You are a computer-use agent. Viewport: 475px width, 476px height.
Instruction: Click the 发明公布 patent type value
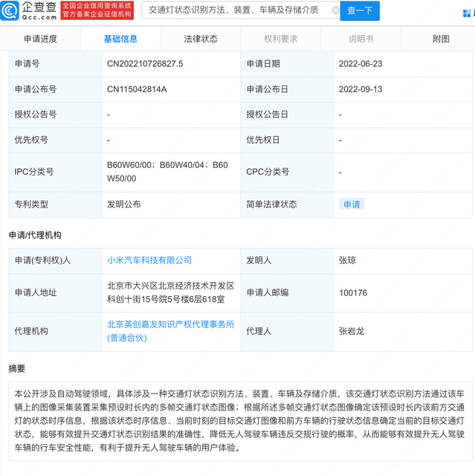click(x=123, y=205)
